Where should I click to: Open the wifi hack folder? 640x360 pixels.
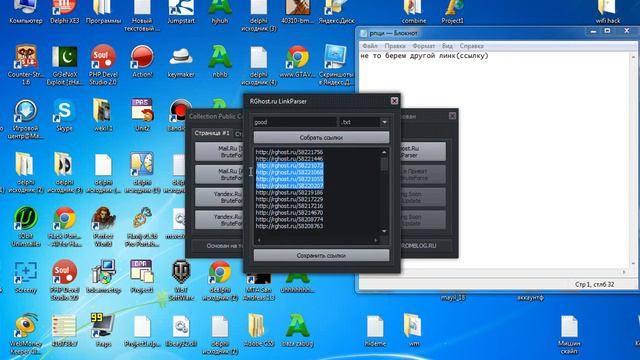tap(607, 12)
